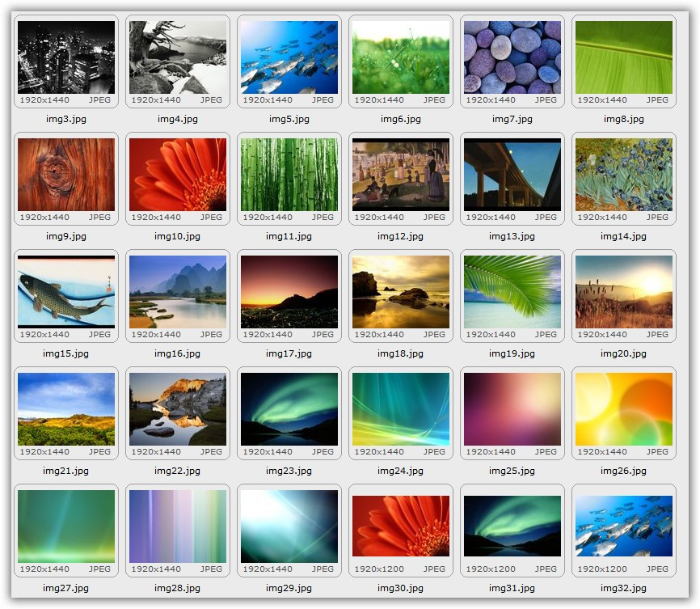Viewport: 700px width, 609px height.
Task: Click the img28.jpg file name label
Action: tap(177, 589)
